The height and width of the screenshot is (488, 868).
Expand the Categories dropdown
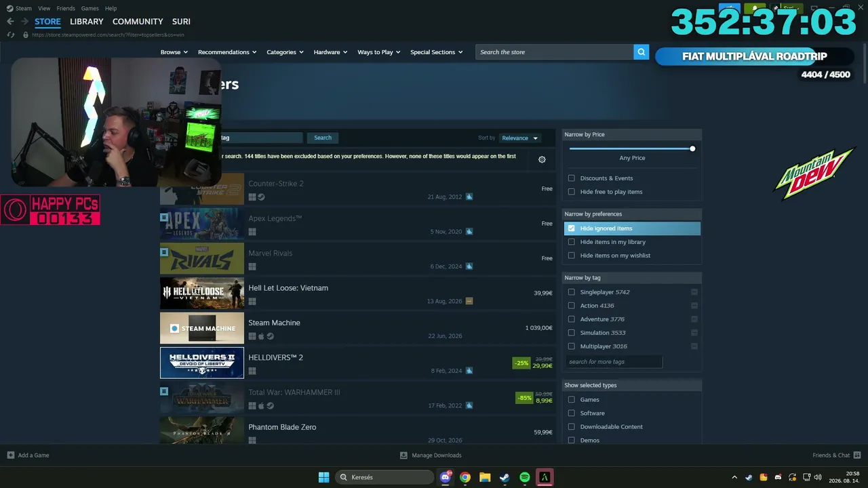pyautogui.click(x=285, y=52)
